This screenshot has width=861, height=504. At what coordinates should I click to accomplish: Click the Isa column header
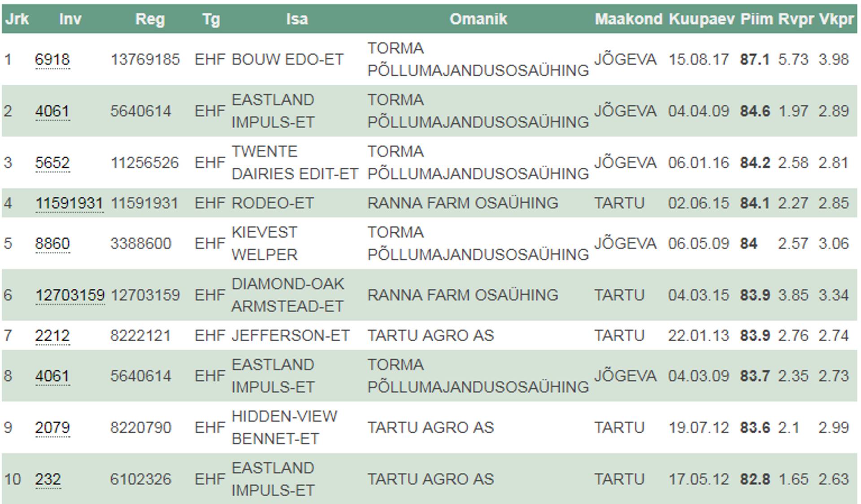point(297,19)
